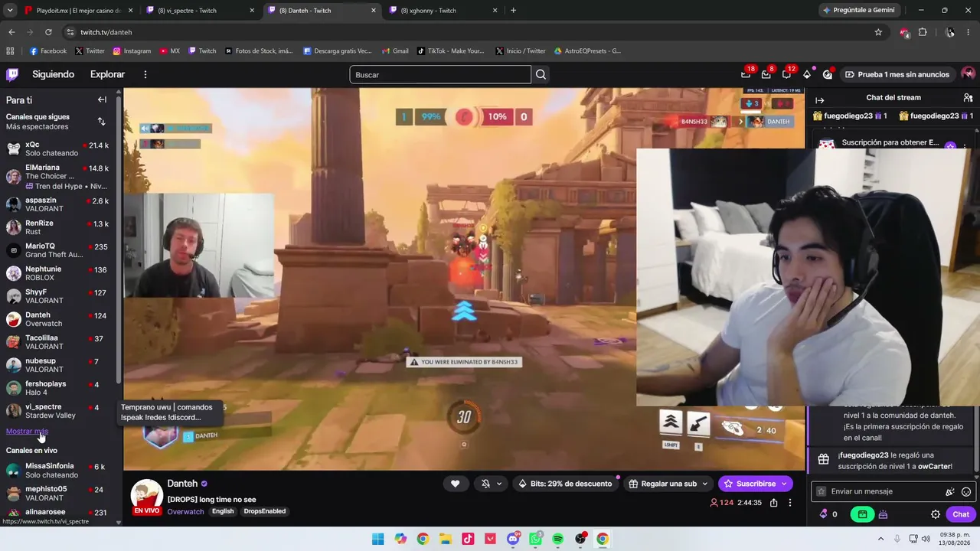
Task: Open the Gmail bookmark
Action: 396,51
